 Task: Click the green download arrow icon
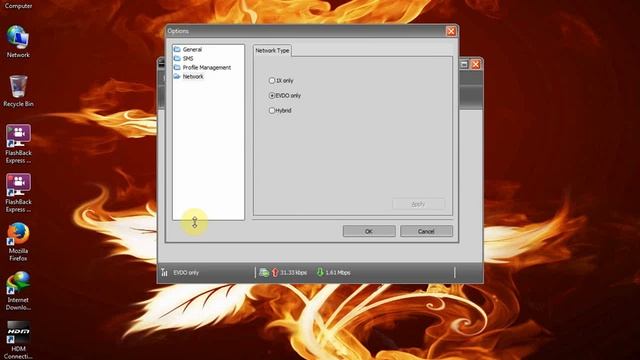320,272
